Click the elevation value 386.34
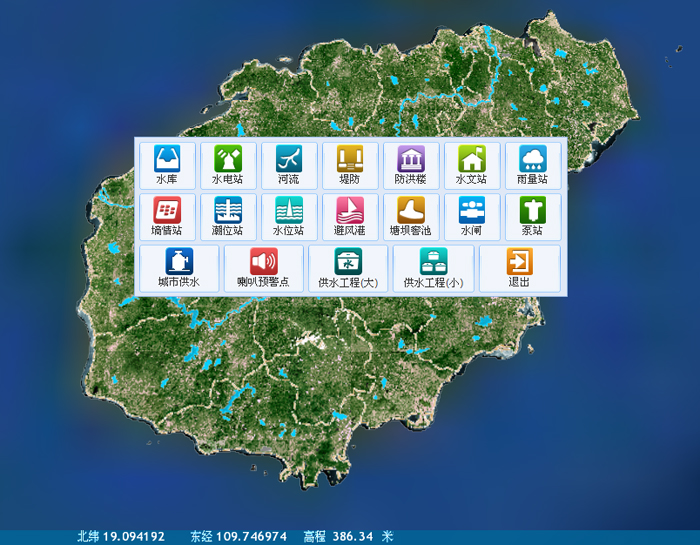 (x=353, y=536)
